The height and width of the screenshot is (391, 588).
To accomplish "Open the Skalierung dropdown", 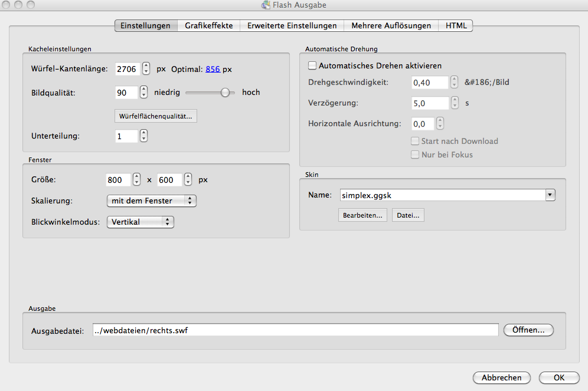I will tap(151, 201).
